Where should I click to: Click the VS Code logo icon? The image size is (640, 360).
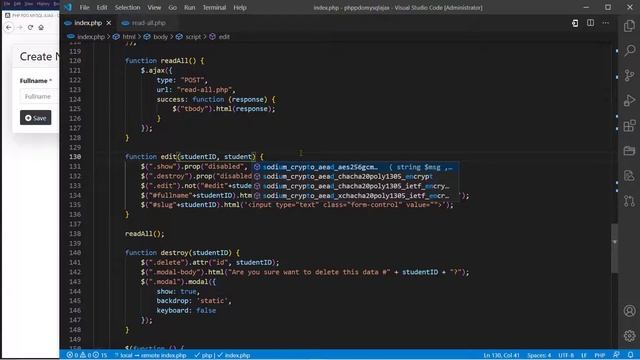pos(68,7)
